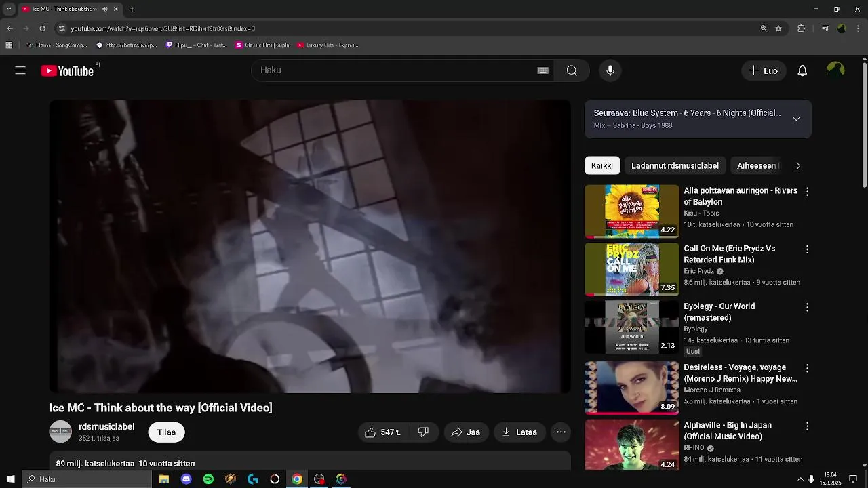Open Chrome tab search dropdown
Screen dimensions: 868x488
[9, 9]
